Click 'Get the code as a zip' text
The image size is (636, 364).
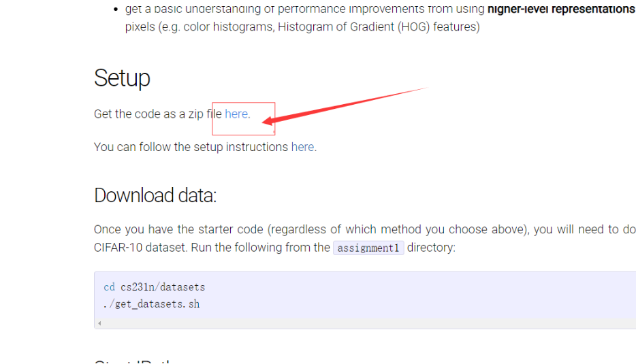pos(148,114)
